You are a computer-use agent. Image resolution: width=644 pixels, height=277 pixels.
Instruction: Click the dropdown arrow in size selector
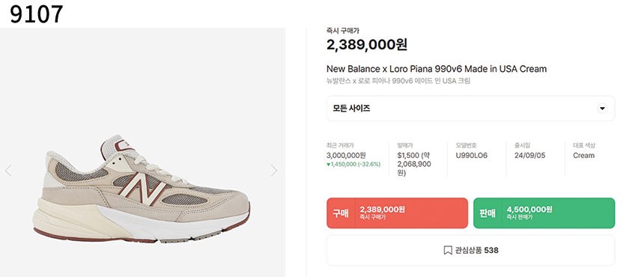(602, 109)
